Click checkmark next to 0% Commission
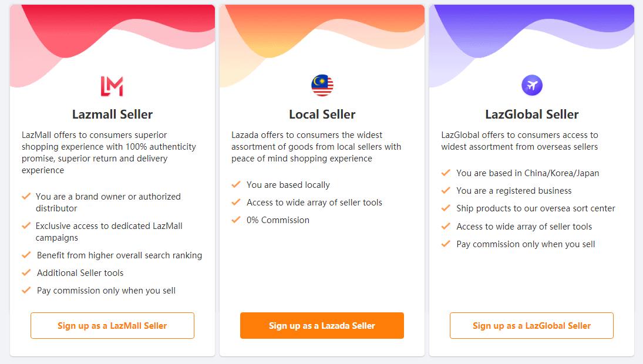Screen dimensions: 643x364 click(236, 220)
